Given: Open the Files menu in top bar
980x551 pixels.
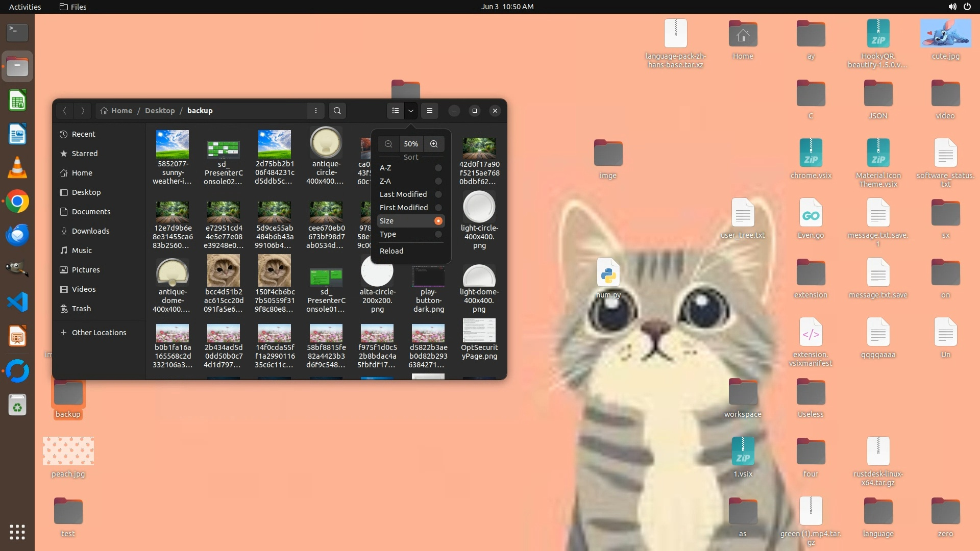Looking at the screenshot, I should click(73, 7).
